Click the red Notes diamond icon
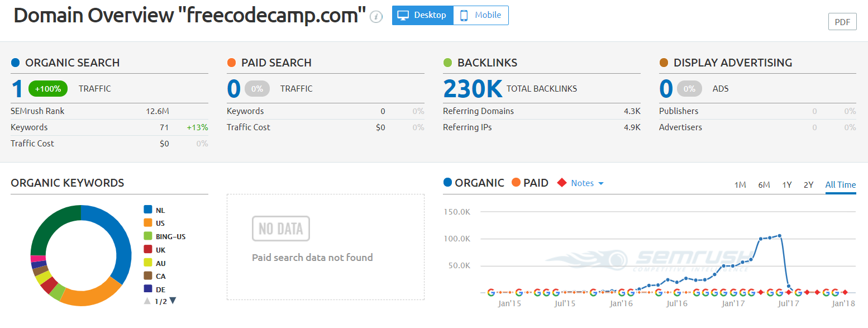 coord(562,183)
